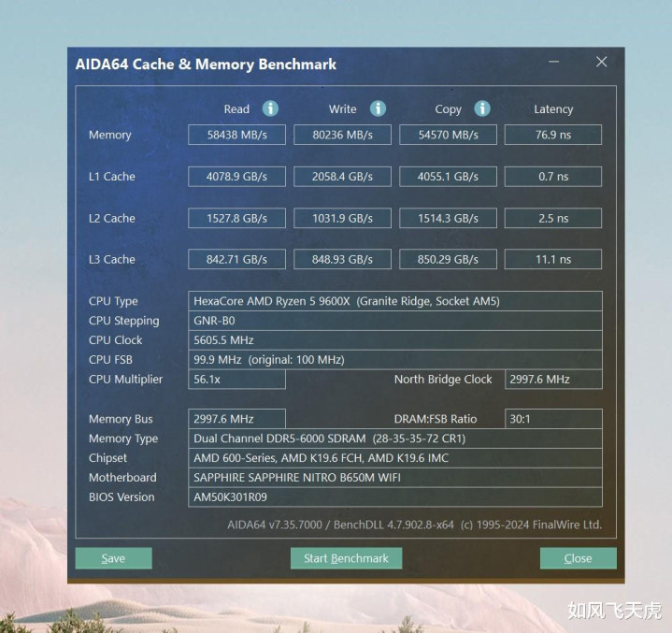Click the L1 Cache Copy value 4055.1 GB/s

(x=449, y=177)
